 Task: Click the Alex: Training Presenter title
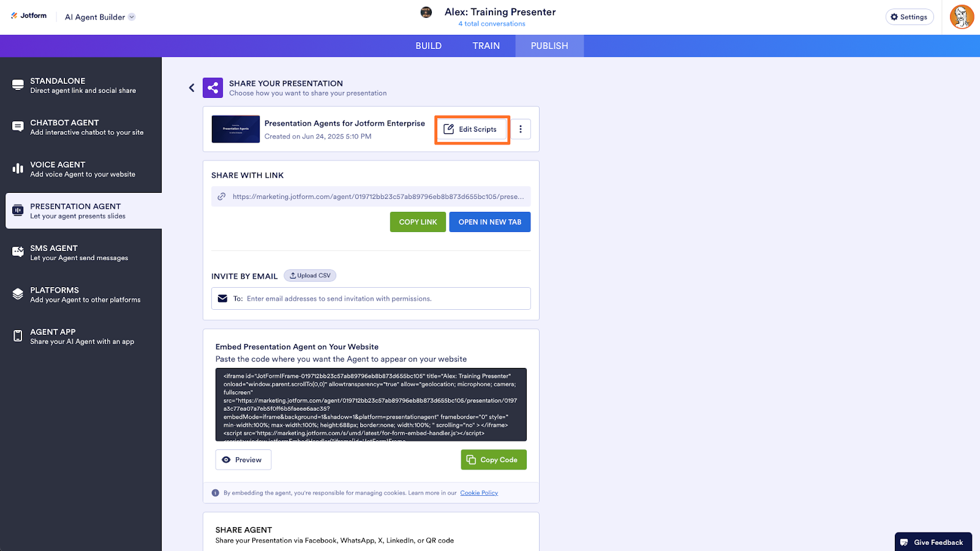click(500, 12)
